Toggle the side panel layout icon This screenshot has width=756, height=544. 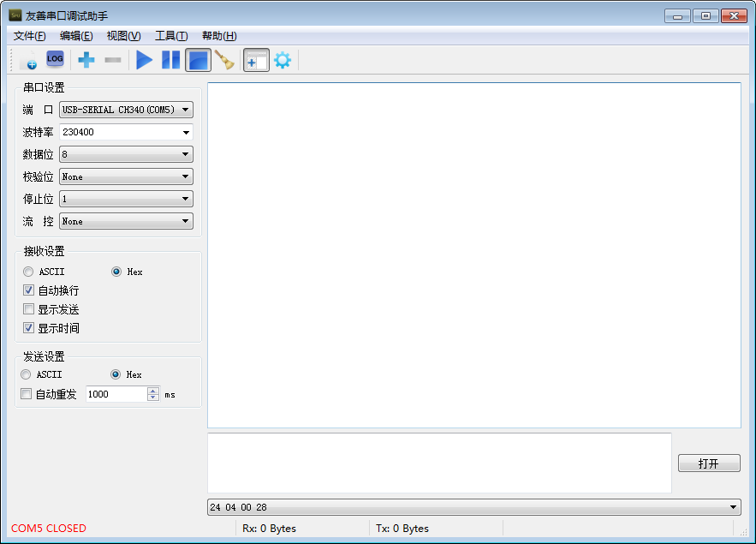256,60
